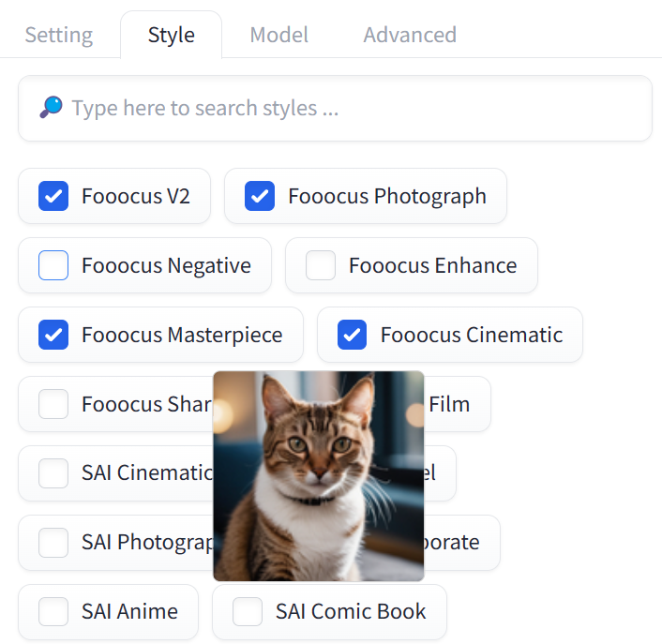The height and width of the screenshot is (644, 662).
Task: Click the cat style preview thumbnail
Action: (319, 476)
